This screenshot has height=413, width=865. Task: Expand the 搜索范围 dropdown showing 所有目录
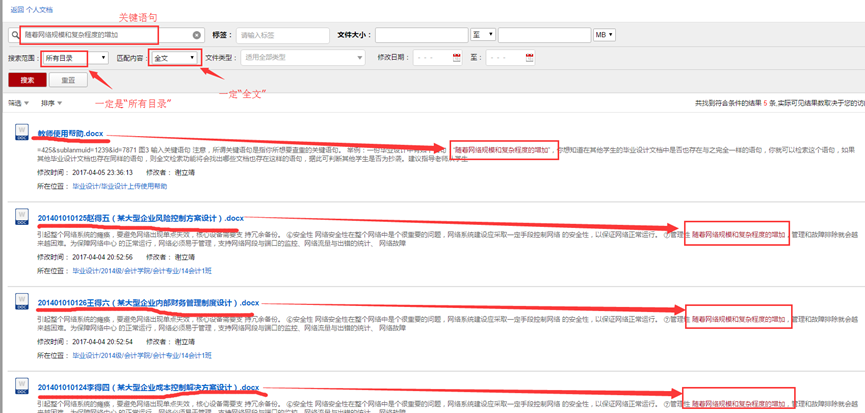pyautogui.click(x=76, y=58)
